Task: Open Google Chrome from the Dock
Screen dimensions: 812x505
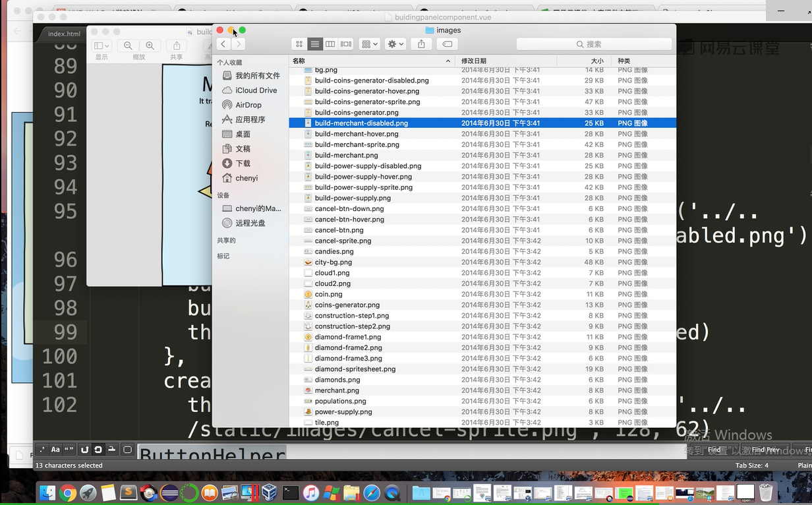Action: pos(67,492)
